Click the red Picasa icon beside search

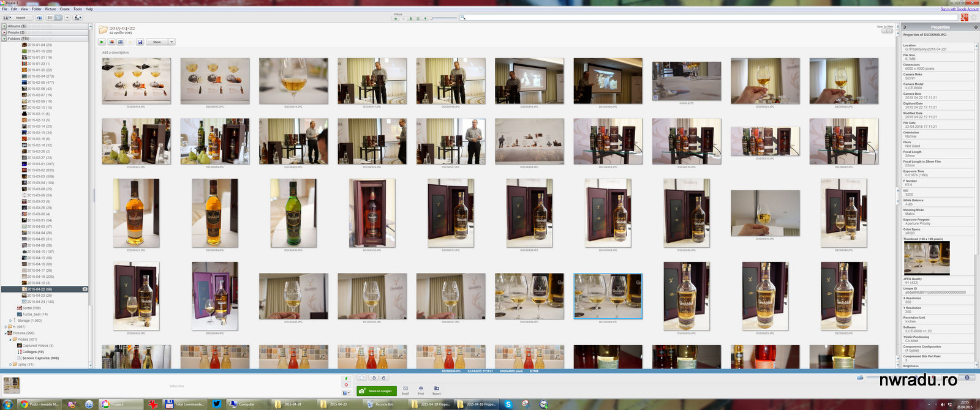(x=965, y=18)
